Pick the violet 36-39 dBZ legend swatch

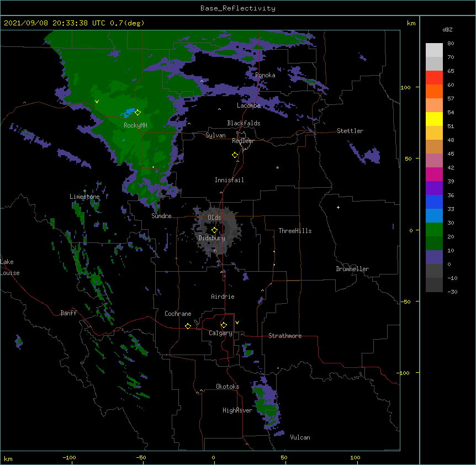pyautogui.click(x=434, y=188)
